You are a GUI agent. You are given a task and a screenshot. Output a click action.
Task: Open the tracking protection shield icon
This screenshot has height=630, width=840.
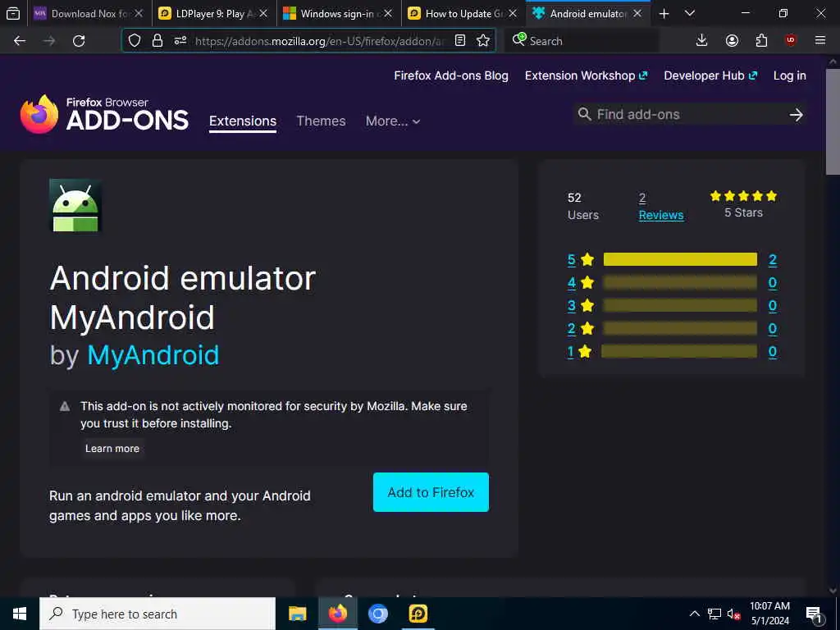[135, 40]
